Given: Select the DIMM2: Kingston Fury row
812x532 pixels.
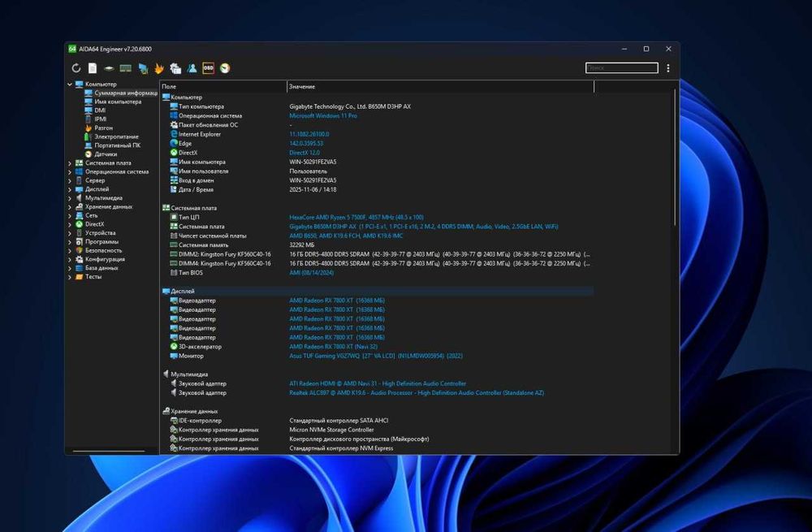Looking at the screenshot, I should [378, 254].
